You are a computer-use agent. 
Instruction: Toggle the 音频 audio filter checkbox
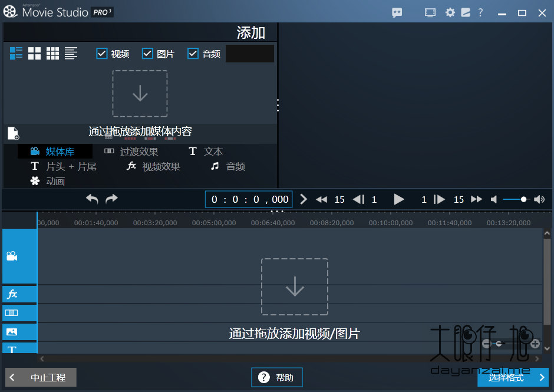(193, 54)
